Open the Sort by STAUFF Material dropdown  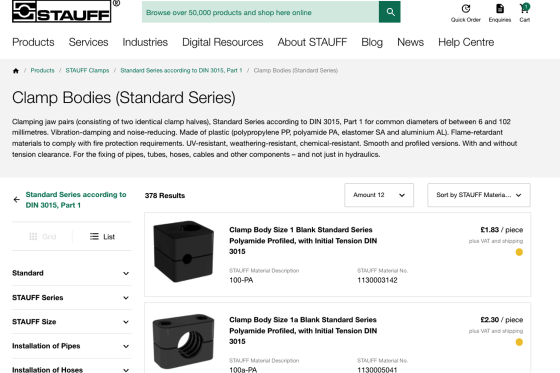479,195
